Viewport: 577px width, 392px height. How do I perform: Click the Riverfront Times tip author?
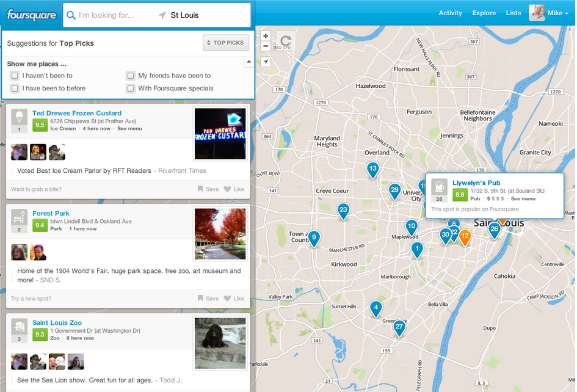click(182, 171)
